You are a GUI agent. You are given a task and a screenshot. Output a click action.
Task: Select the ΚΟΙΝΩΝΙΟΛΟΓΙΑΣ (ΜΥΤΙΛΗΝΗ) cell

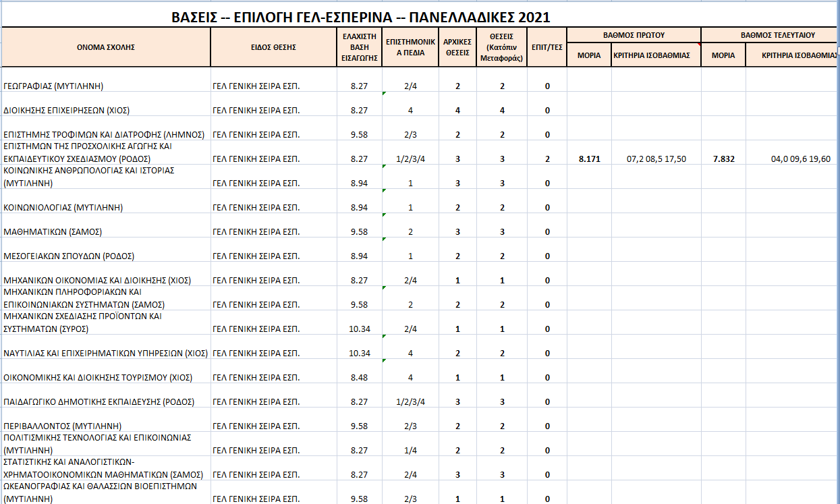(x=106, y=201)
